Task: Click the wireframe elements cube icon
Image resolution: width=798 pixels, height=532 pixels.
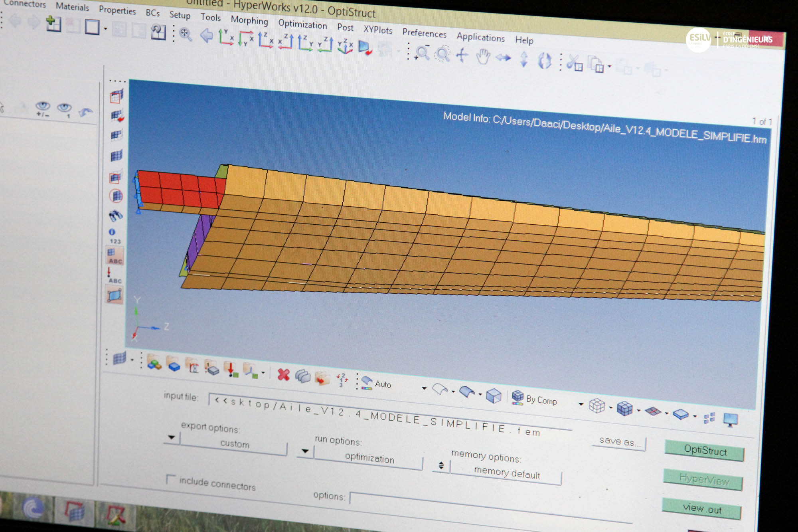Action: [597, 406]
